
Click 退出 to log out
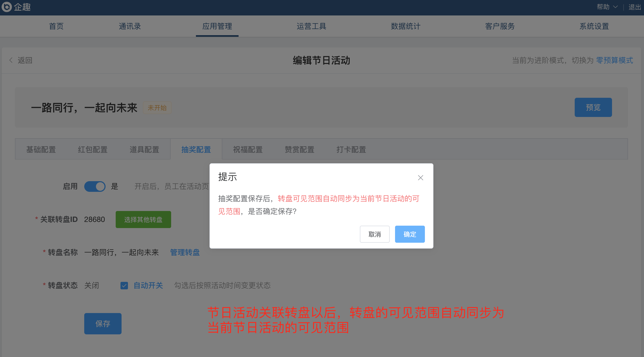click(634, 7)
